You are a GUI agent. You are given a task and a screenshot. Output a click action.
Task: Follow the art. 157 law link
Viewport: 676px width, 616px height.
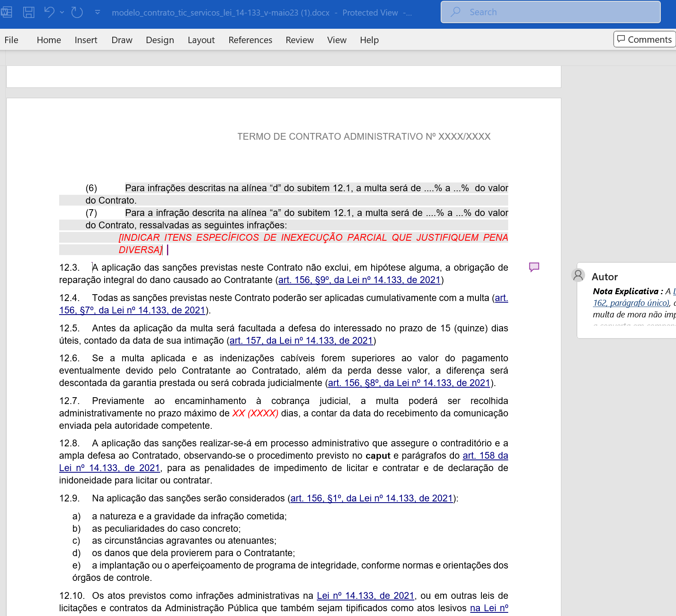301,341
